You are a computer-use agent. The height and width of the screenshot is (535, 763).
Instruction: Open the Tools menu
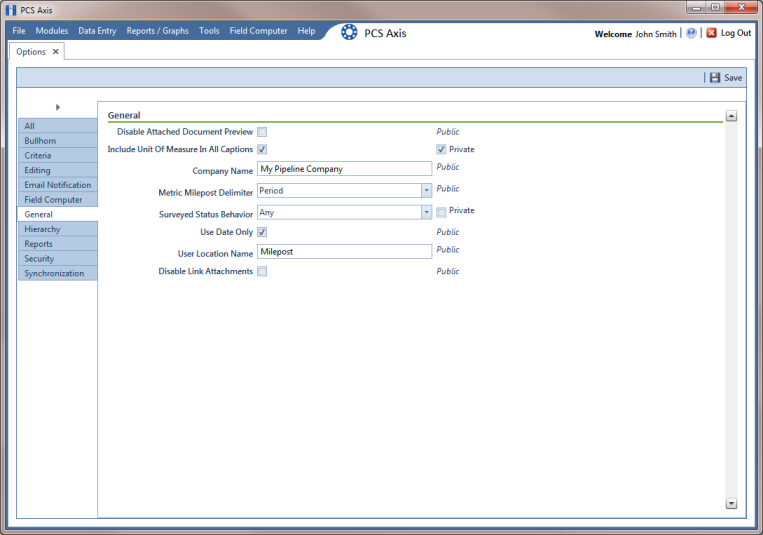[209, 31]
